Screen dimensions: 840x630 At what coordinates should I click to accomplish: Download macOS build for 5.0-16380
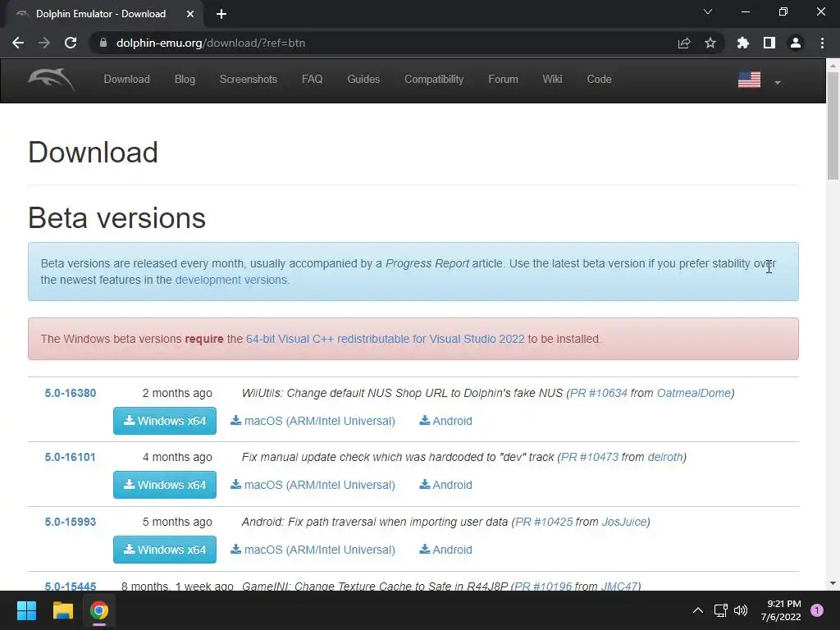[313, 421]
